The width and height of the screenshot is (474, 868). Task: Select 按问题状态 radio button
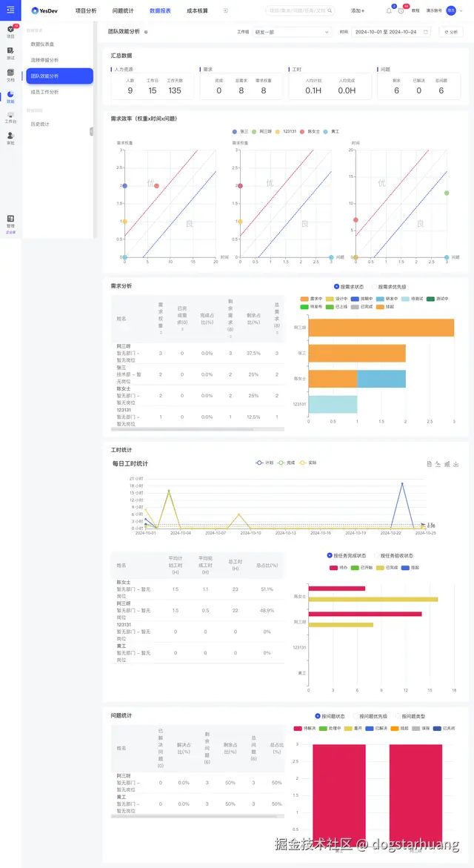coord(318,716)
